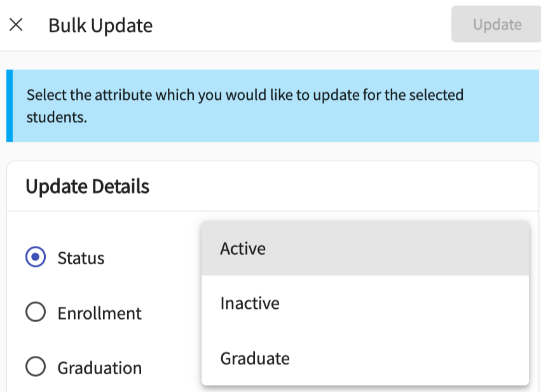Click the disabled Update button
The width and height of the screenshot is (541, 392).
pos(496,25)
